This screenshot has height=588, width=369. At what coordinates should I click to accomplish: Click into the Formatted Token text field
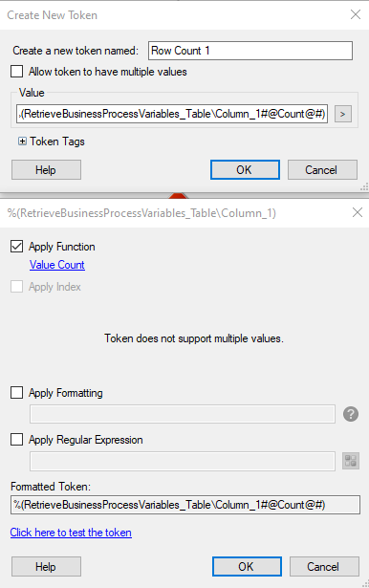pyautogui.click(x=185, y=505)
